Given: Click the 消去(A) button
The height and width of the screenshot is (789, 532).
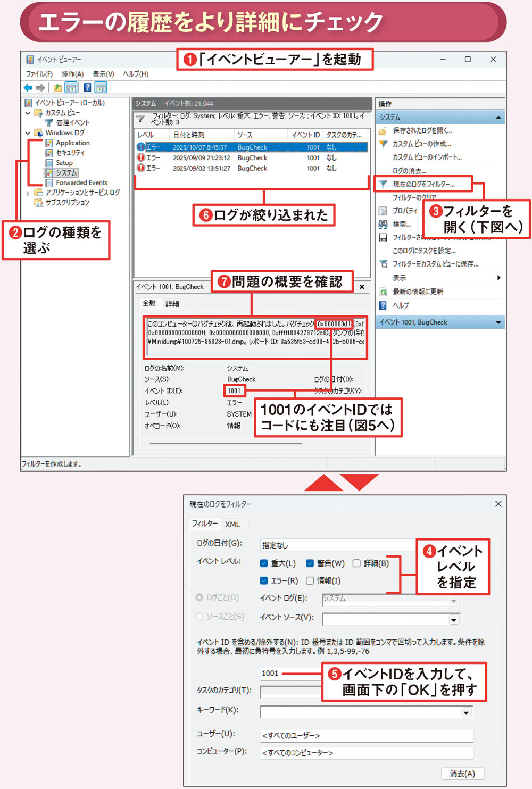Looking at the screenshot, I should point(462,774).
